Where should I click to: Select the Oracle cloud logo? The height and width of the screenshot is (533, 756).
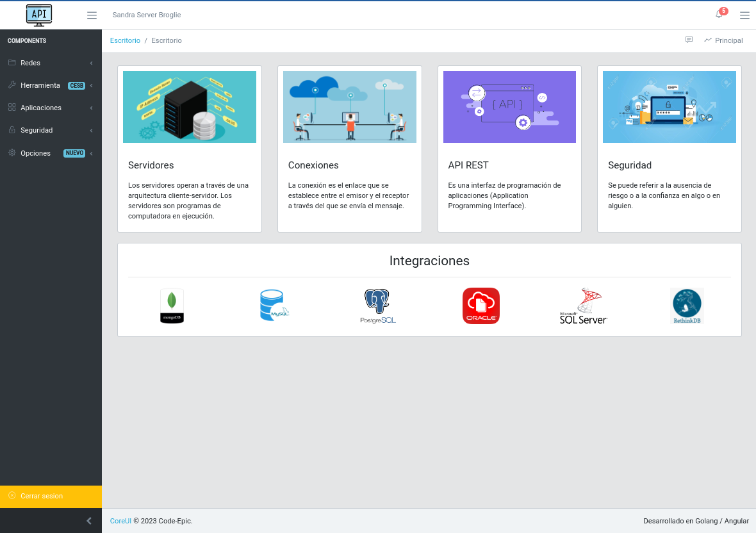click(481, 306)
